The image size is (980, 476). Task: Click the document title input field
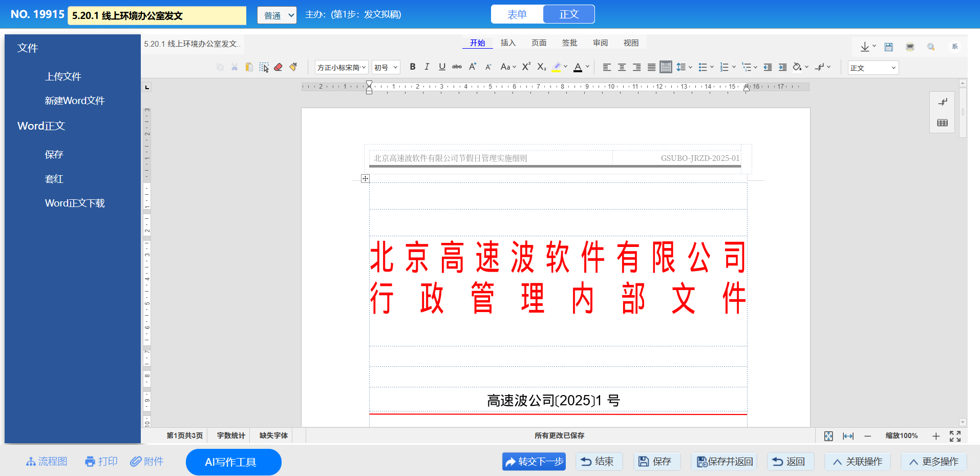pos(157,15)
